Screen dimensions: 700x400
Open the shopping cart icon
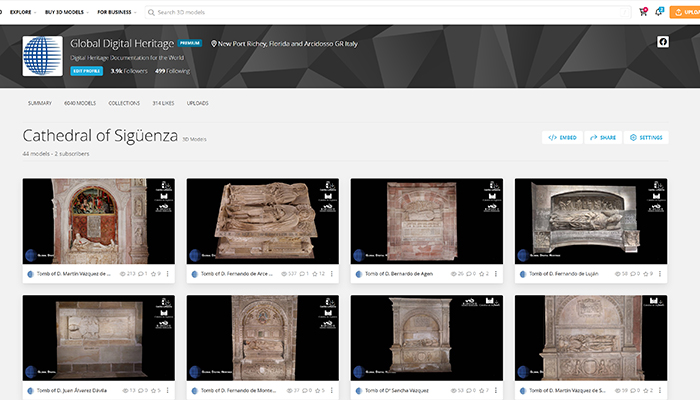(x=642, y=12)
